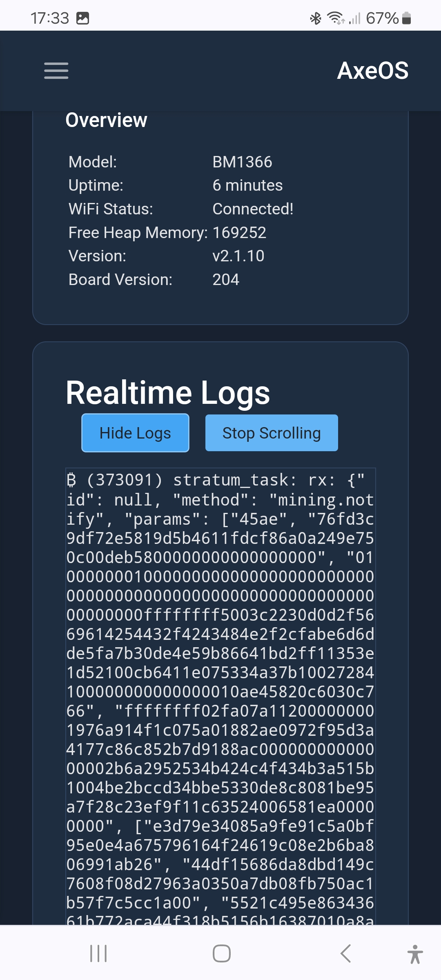Screen dimensions: 441x980
Task: Tap the Bluetooth status icon
Action: 316,18
